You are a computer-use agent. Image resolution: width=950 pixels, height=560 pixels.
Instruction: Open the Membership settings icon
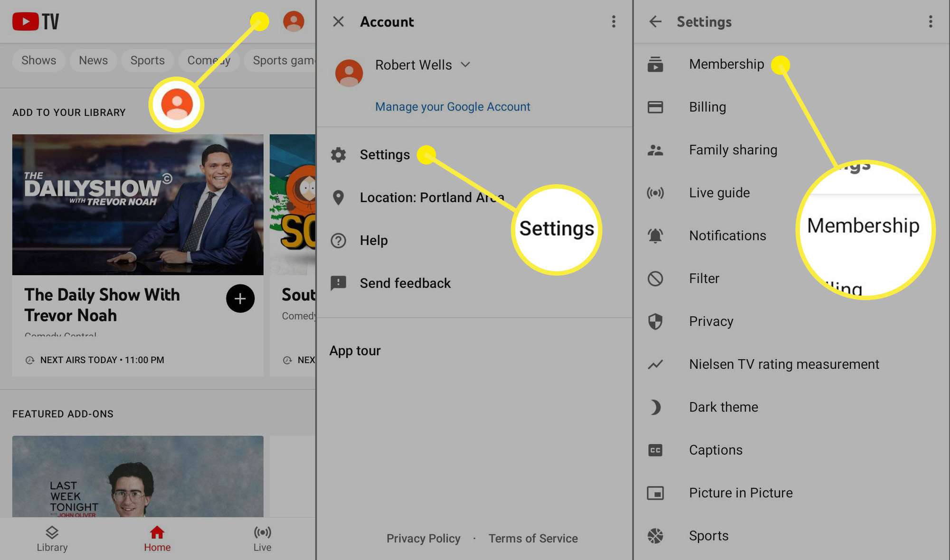coord(655,63)
